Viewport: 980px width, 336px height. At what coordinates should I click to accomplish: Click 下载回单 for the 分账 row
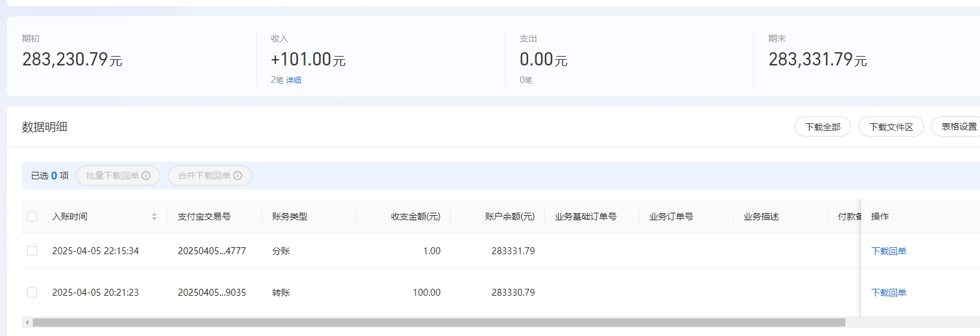click(x=889, y=251)
